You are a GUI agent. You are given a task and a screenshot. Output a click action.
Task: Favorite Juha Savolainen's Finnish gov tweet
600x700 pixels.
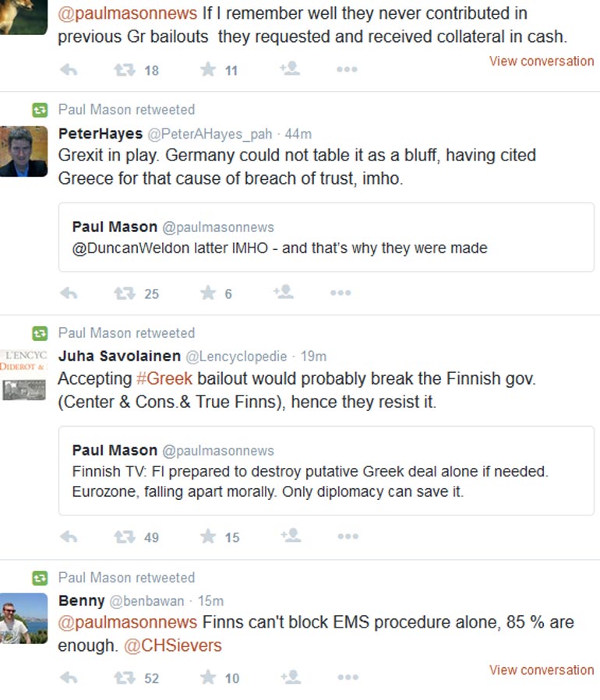pyautogui.click(x=208, y=536)
